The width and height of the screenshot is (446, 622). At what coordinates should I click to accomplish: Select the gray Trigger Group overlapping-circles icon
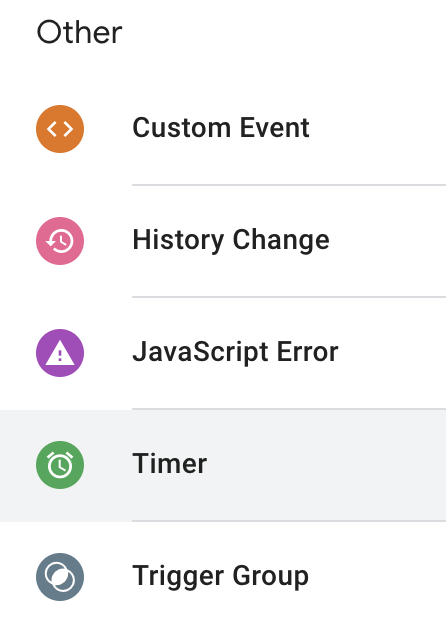(60, 577)
